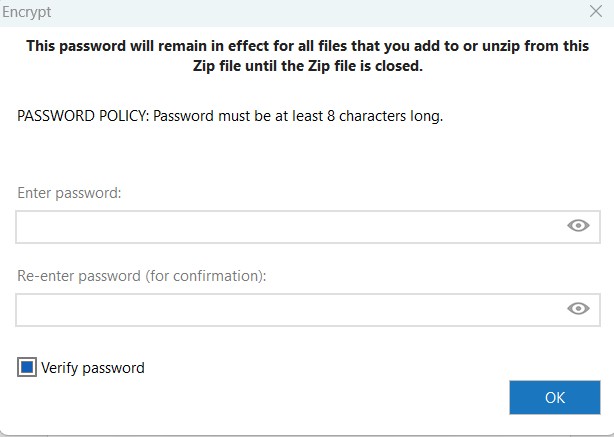Uncheck the Verify password checkbox
614x437 pixels.
pyautogui.click(x=27, y=368)
